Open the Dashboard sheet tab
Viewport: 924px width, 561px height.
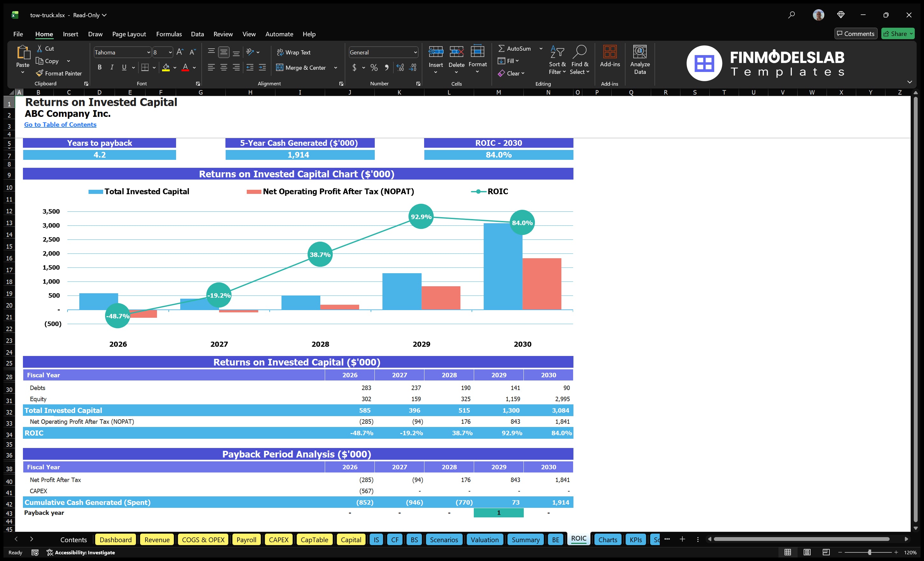click(116, 540)
